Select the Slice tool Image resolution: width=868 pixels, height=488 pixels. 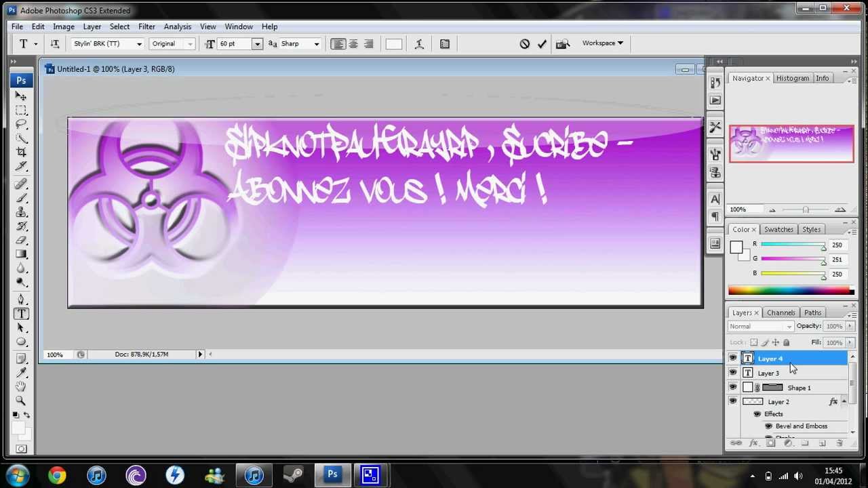click(x=21, y=166)
